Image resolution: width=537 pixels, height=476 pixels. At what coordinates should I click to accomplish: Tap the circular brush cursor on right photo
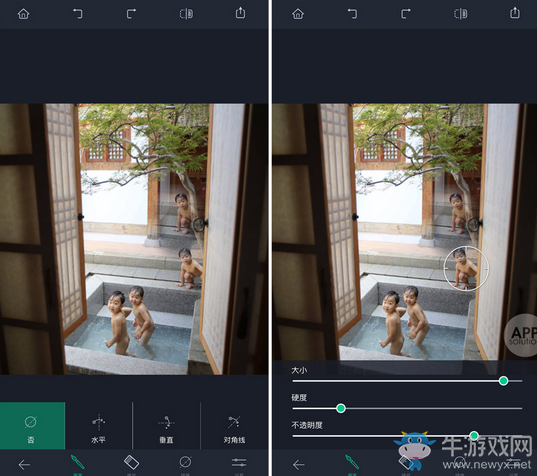(x=466, y=268)
